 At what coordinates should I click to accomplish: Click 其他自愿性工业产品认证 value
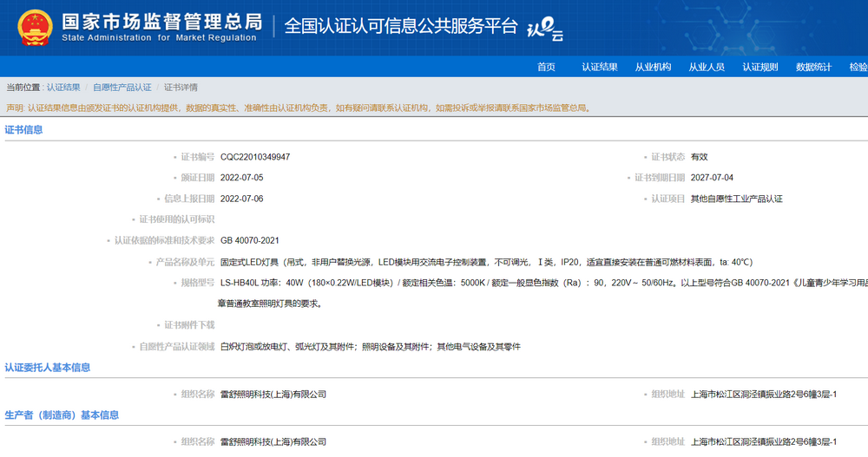tap(736, 199)
